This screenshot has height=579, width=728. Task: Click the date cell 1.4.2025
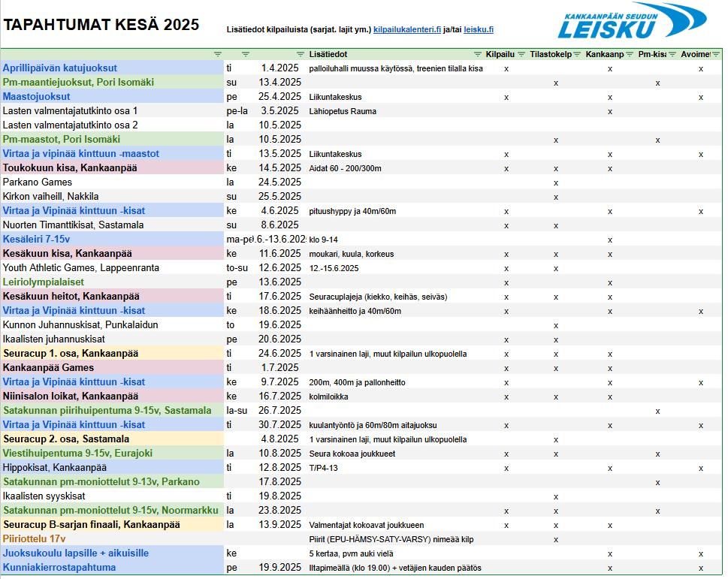tap(279, 68)
